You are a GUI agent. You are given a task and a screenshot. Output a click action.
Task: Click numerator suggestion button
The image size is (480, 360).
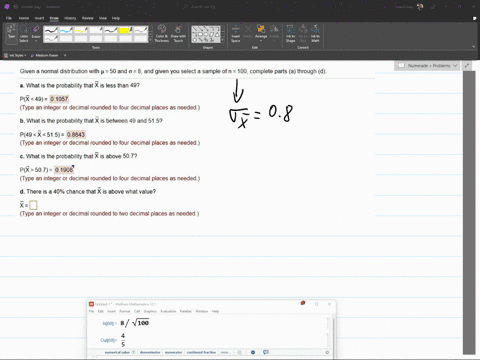(174, 352)
